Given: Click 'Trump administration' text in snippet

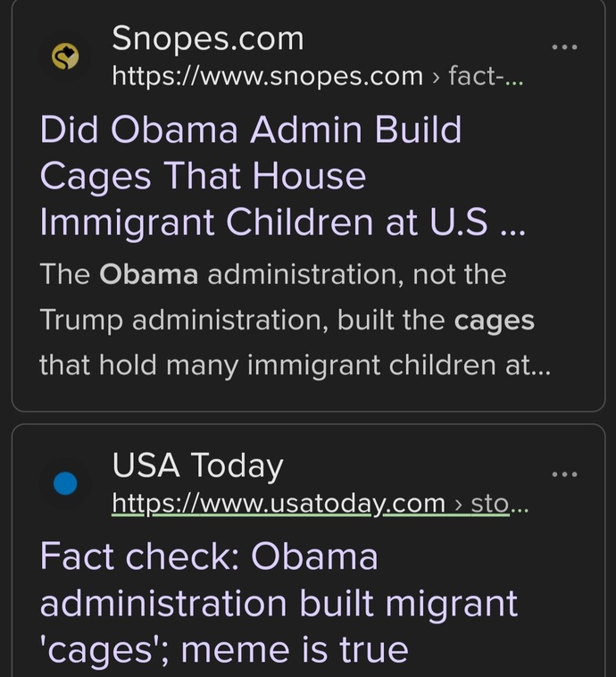Looking at the screenshot, I should (x=184, y=320).
